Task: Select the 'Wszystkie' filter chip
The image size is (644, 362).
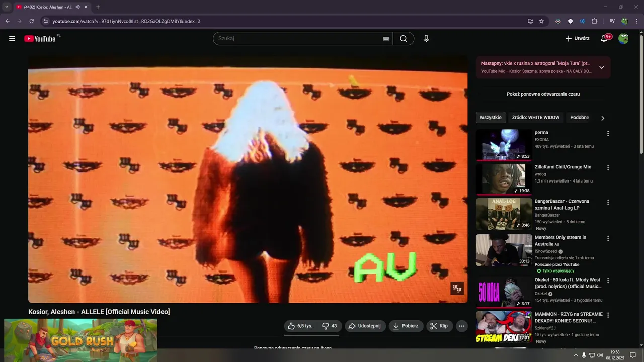Action: tap(491, 118)
